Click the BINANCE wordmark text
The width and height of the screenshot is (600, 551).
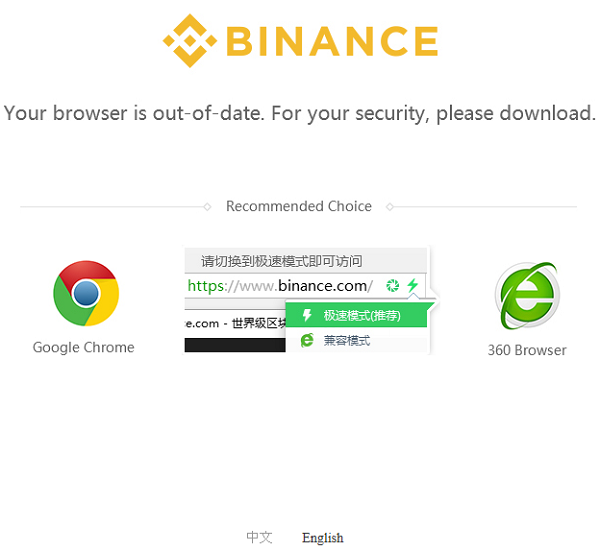tap(332, 41)
